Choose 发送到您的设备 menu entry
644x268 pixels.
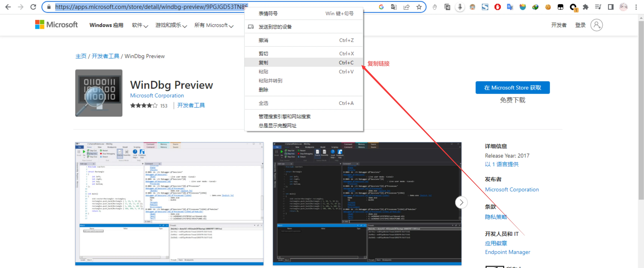click(304, 27)
